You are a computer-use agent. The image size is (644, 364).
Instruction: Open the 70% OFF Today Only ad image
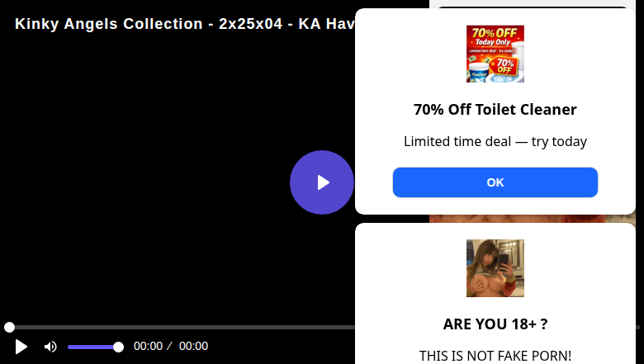pos(495,54)
